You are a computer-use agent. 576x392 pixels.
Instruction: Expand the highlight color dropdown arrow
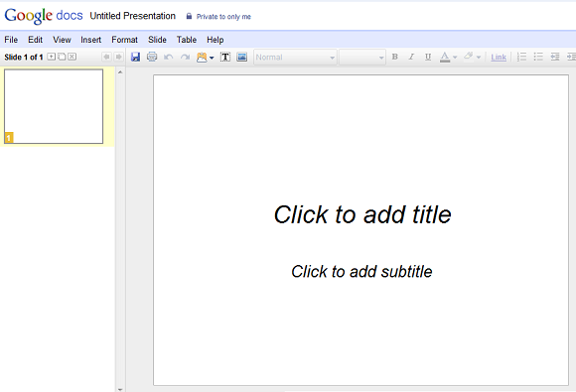click(479, 58)
